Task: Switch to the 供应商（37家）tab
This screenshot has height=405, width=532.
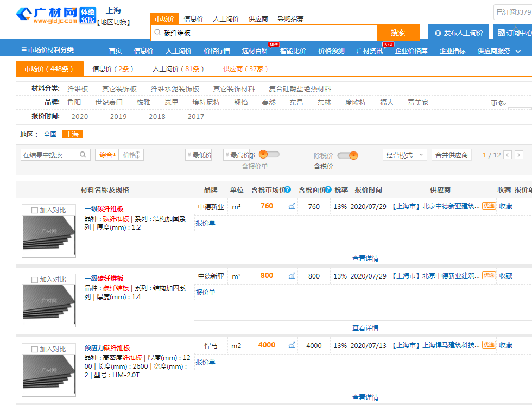Action: [x=245, y=69]
